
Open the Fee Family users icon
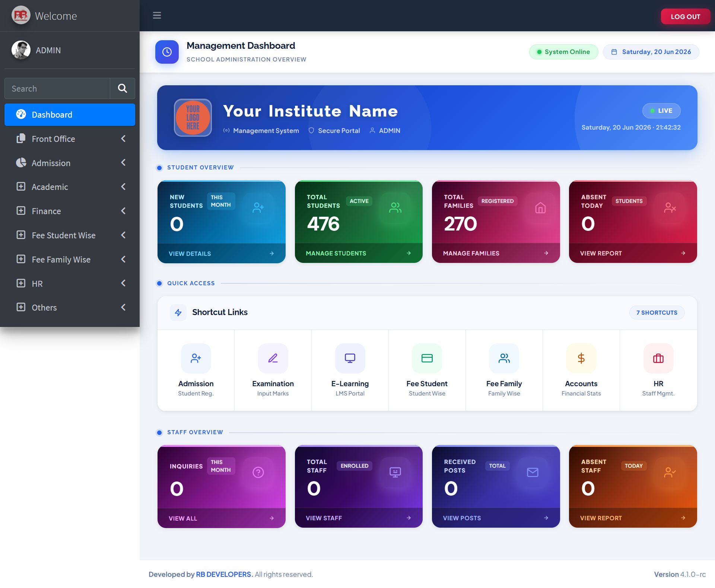504,358
